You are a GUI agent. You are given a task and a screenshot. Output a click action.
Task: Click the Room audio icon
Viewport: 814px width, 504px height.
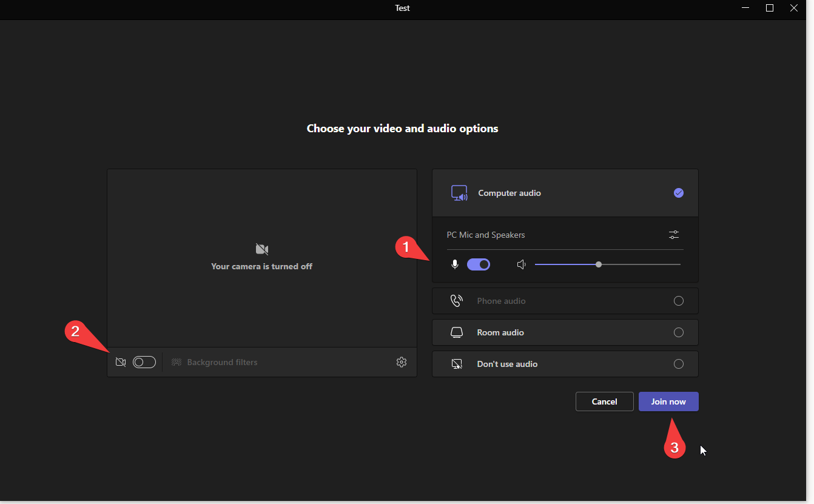(457, 332)
